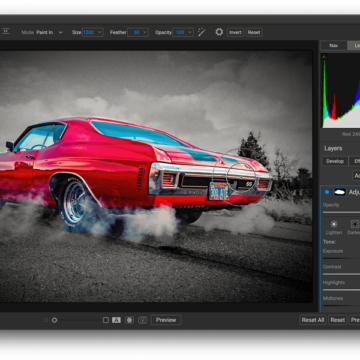Toggle the Perfect Brush magic wand icon

[x=202, y=32]
